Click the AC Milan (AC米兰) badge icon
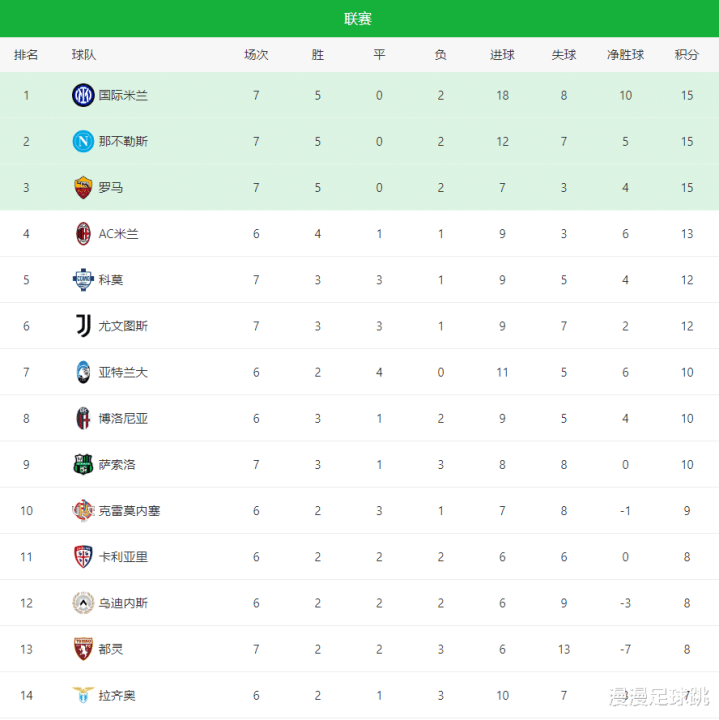The height and width of the screenshot is (720, 719). (x=82, y=234)
